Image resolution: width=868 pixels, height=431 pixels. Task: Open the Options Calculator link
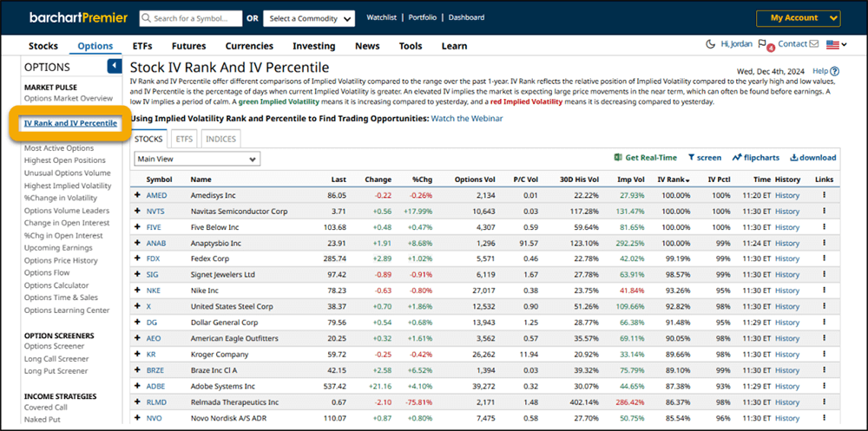56,285
